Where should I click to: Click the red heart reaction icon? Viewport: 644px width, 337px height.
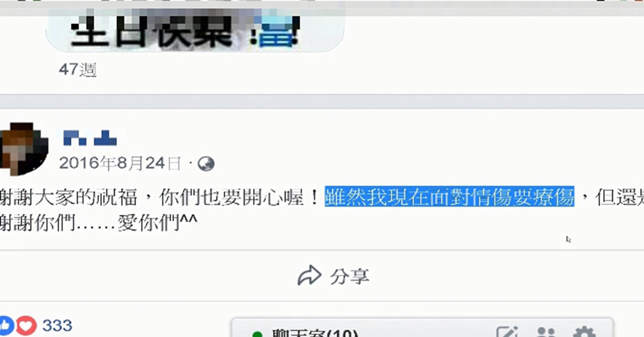click(x=26, y=326)
